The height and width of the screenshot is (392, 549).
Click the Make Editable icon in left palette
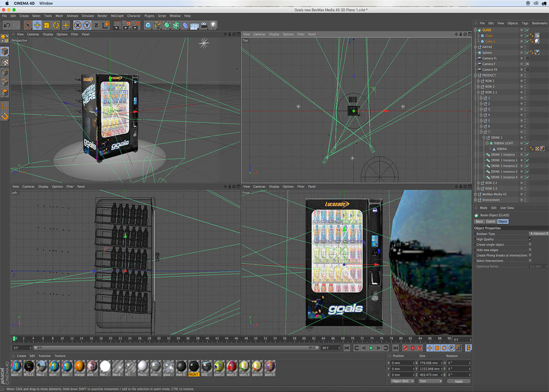pos(5,38)
